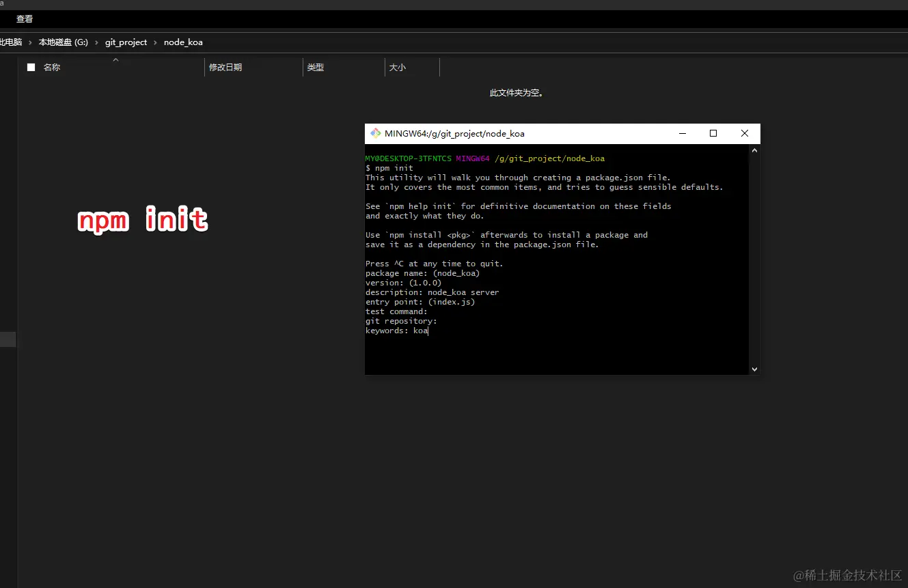Expand chevron after 此电脑 in the breadcrumb
The height and width of the screenshot is (588, 908).
pos(30,42)
